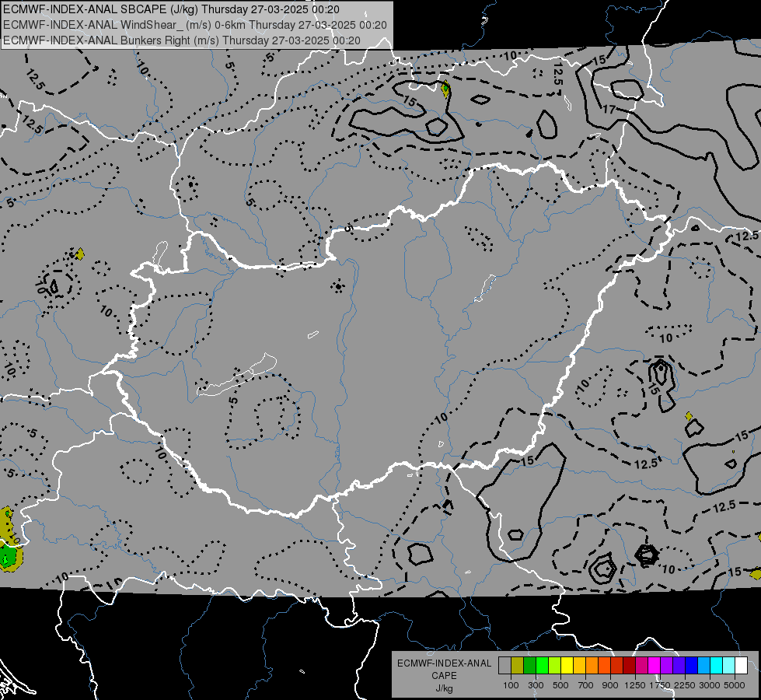Click the legend value 1750
The height and width of the screenshot is (700, 761).
(660, 685)
